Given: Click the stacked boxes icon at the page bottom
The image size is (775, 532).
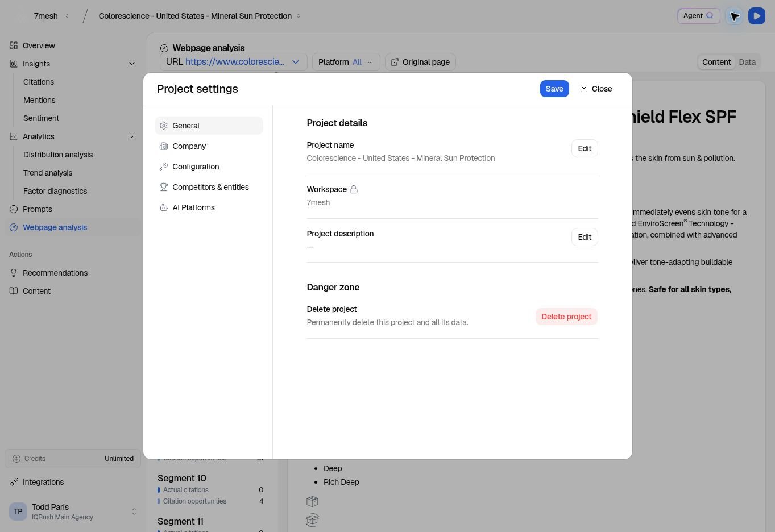Looking at the screenshot, I should coord(312,519).
